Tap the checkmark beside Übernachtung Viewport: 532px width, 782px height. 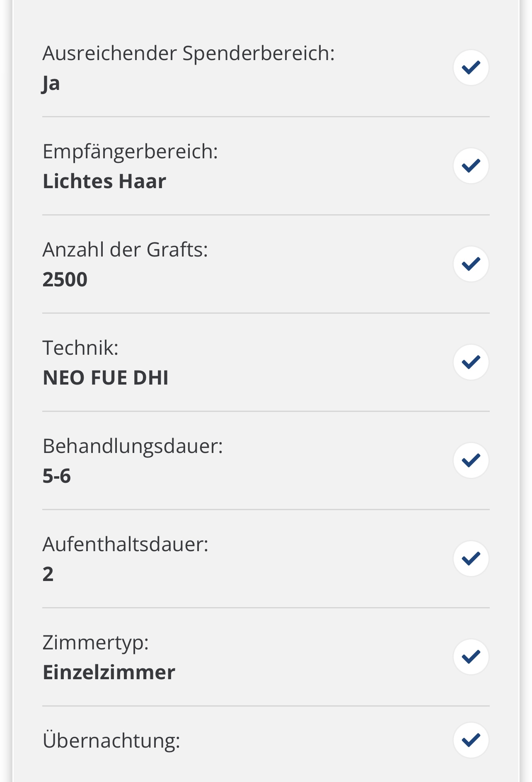point(471,740)
